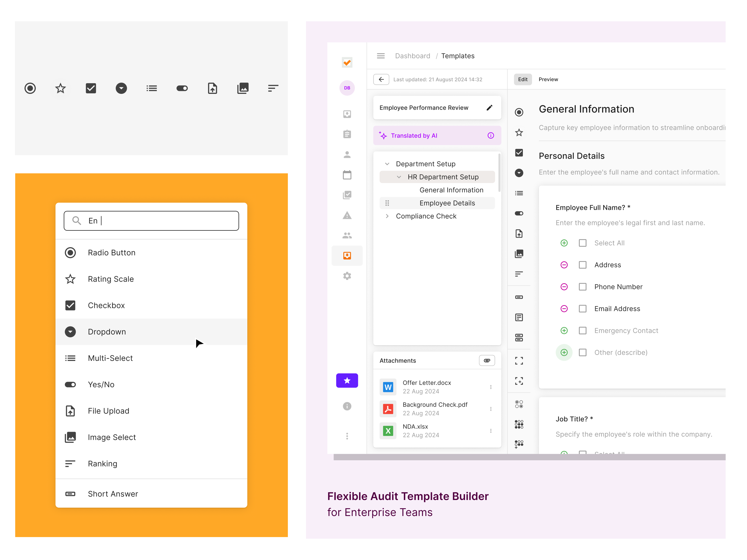Image resolution: width=747 pixels, height=560 pixels.
Task: Select the Rating Scale question type icon
Action: pos(70,279)
